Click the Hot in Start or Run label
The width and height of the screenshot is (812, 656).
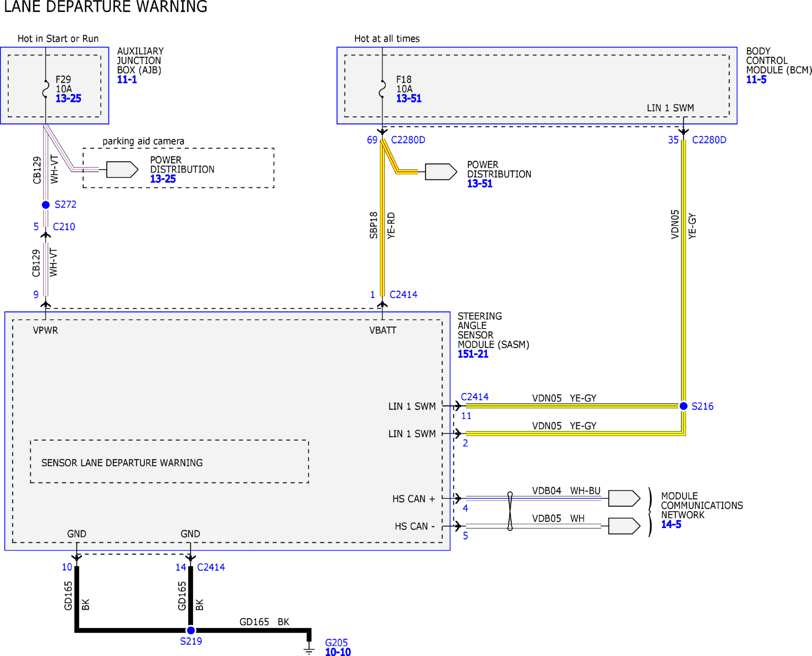coord(58,39)
